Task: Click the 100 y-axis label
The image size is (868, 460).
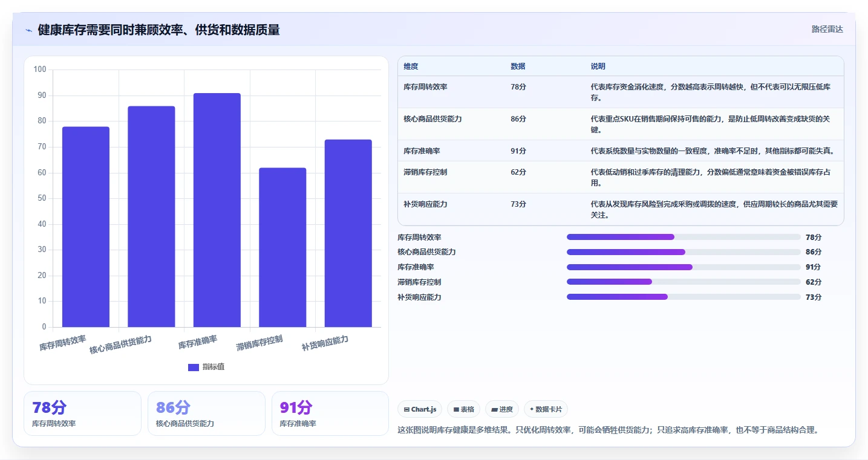Action: click(40, 70)
